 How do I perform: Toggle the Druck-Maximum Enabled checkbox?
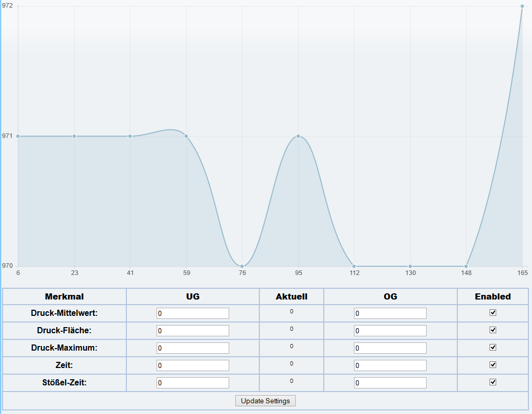tap(493, 347)
